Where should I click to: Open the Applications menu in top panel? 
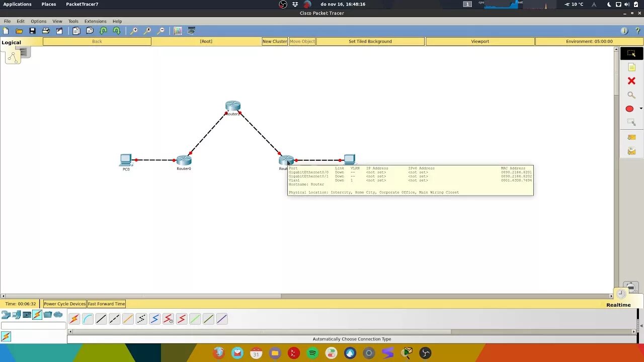coord(17,4)
